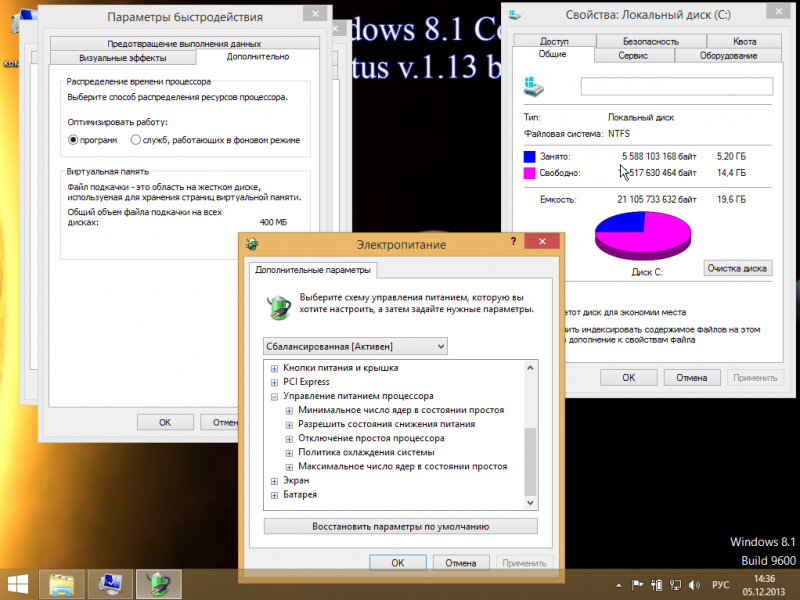Expand the 'Батарея' node
The image size is (800, 600).
274,495
